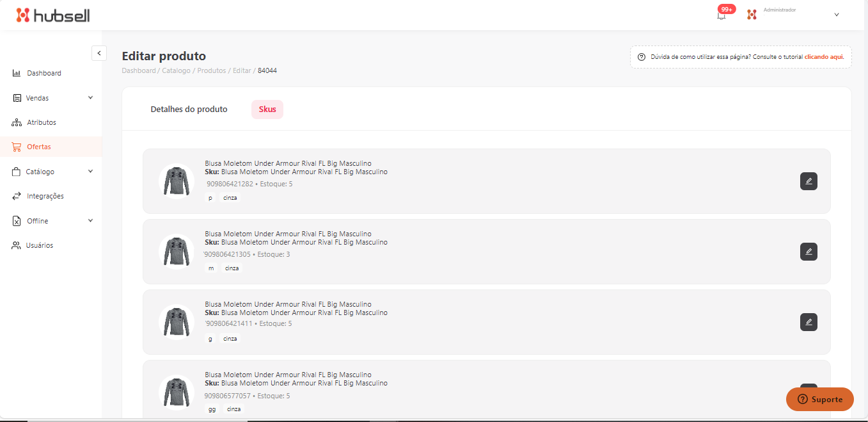Edit the size p SKU with pencil icon
The height and width of the screenshot is (422, 868).
809,181
